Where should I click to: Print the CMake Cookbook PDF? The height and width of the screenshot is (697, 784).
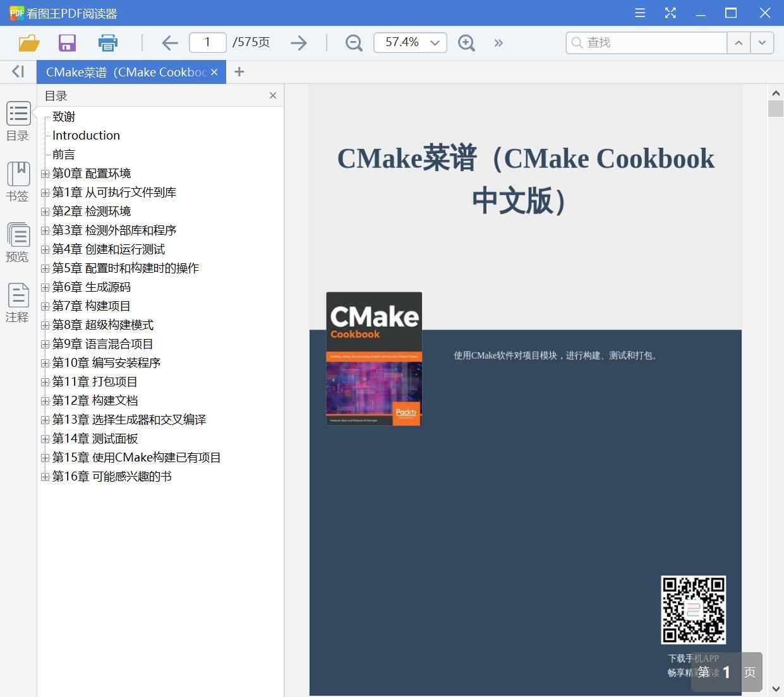tap(107, 43)
